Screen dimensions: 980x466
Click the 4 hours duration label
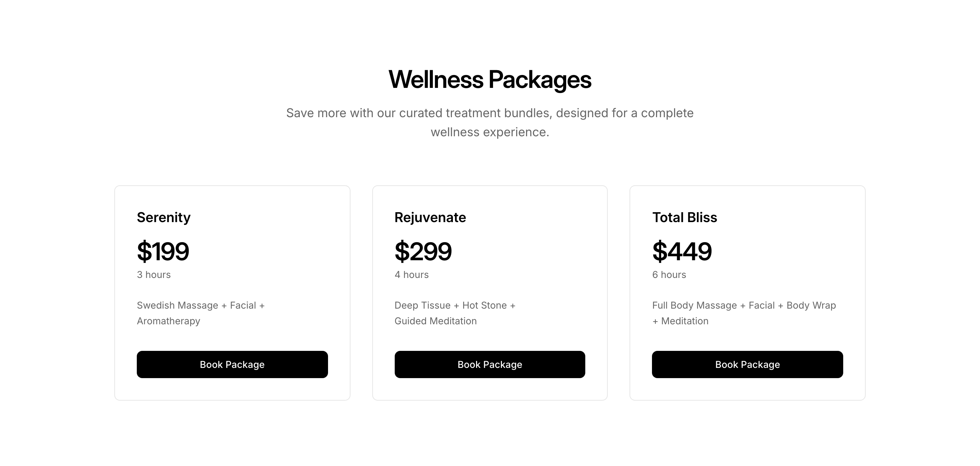(x=411, y=275)
